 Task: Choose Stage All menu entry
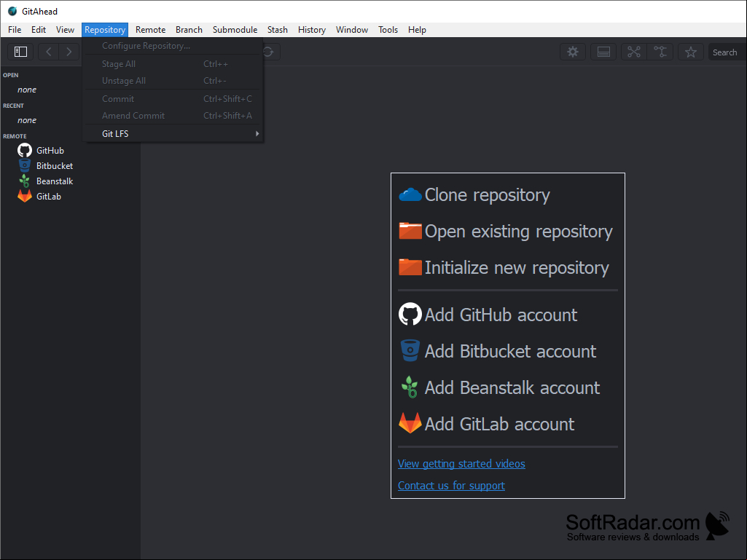tap(173, 64)
